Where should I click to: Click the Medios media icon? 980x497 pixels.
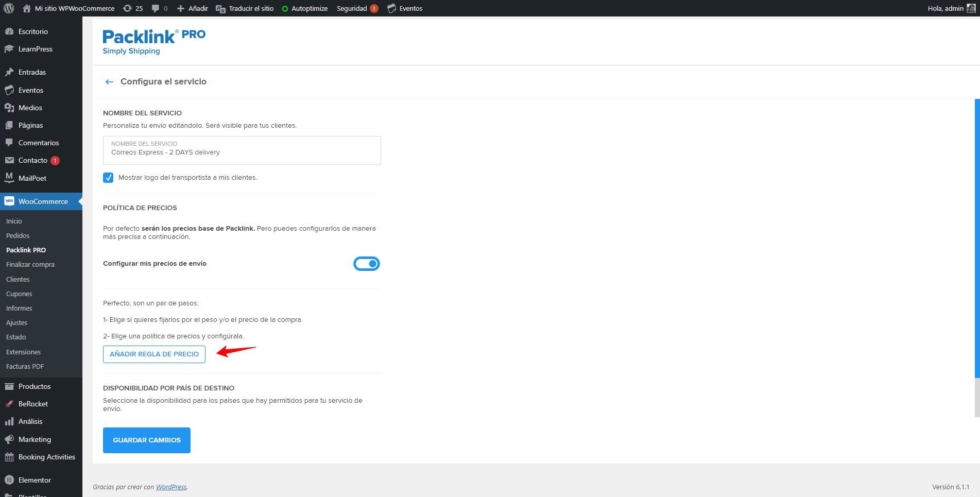click(9, 108)
